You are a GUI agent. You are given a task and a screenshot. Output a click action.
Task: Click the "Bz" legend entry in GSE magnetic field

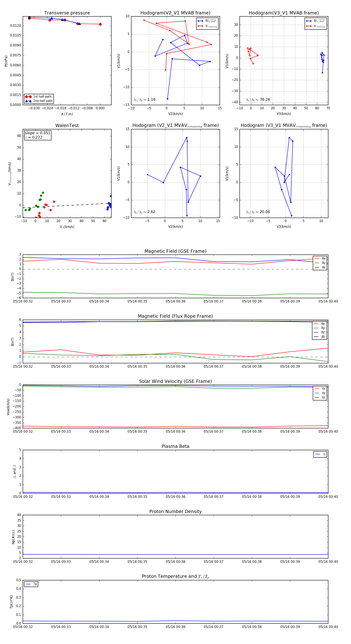point(320,267)
